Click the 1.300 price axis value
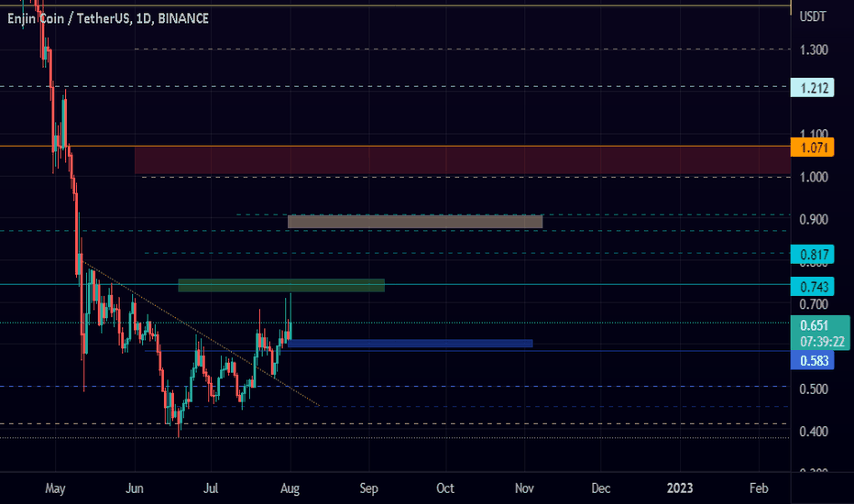 click(x=814, y=50)
